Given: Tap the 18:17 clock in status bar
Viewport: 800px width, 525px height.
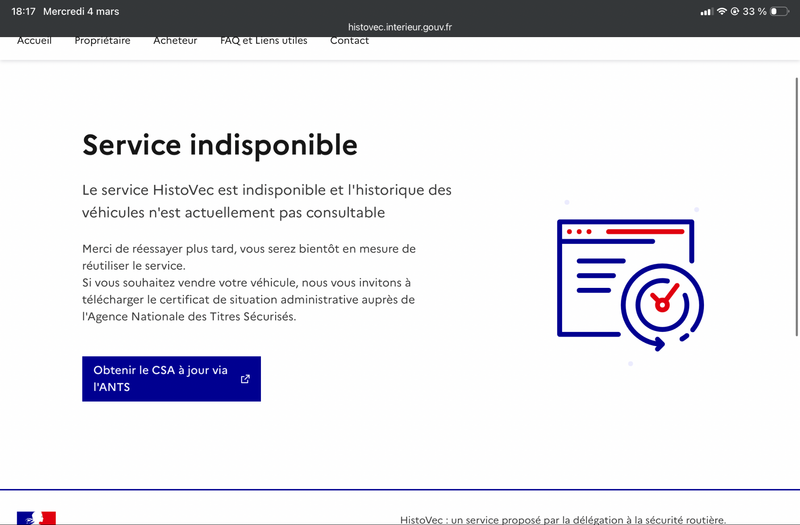Looking at the screenshot, I should [x=23, y=11].
